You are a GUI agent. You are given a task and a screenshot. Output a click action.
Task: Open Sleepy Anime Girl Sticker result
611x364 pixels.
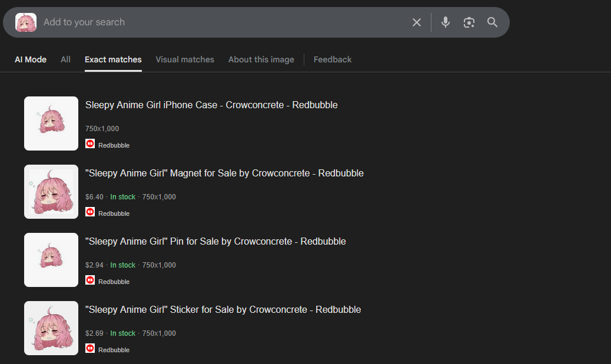pos(223,309)
